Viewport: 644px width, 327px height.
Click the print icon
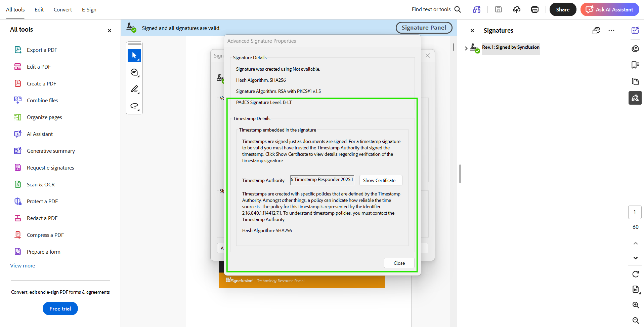535,9
